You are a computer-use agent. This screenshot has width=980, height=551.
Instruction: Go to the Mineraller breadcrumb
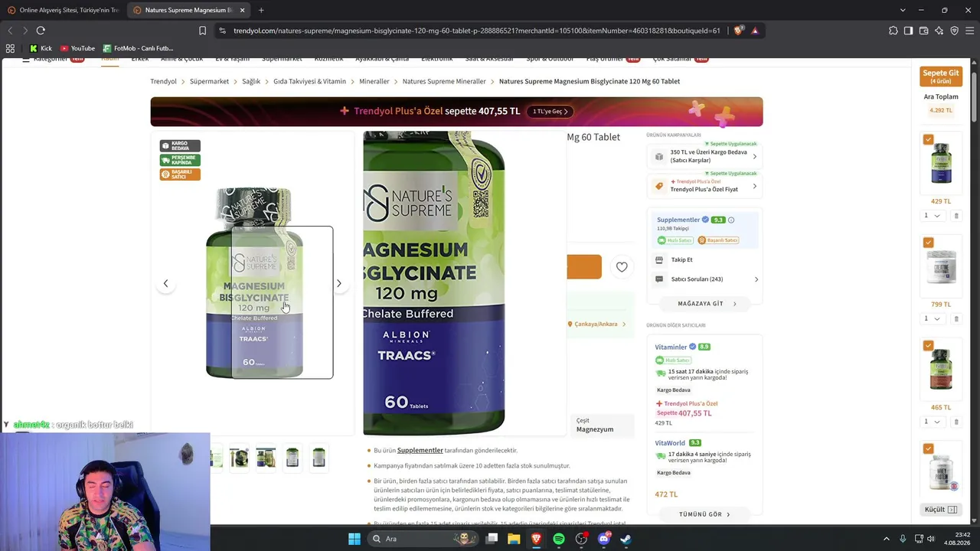coord(374,81)
